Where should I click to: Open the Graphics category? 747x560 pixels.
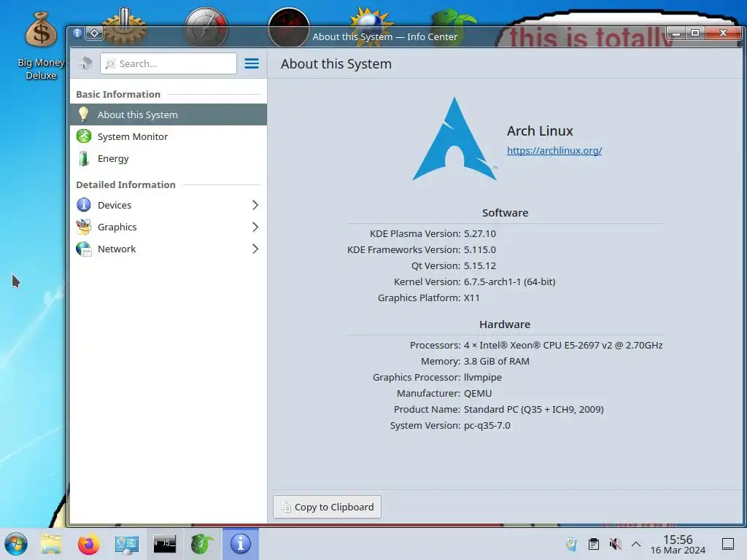(x=169, y=227)
